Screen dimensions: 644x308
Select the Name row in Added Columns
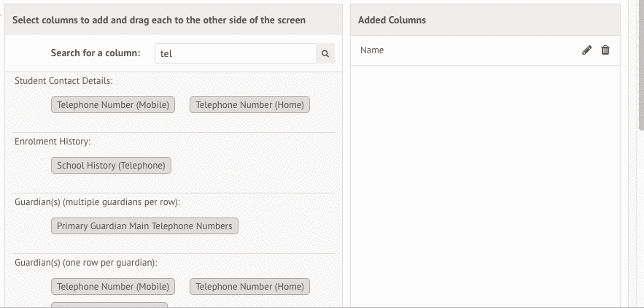(x=467, y=50)
